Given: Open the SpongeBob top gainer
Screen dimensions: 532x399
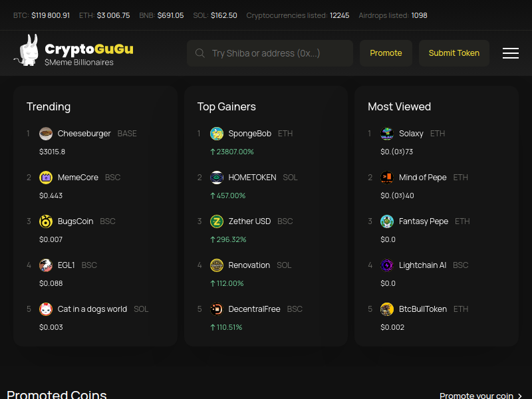Looking at the screenshot, I should [x=250, y=134].
